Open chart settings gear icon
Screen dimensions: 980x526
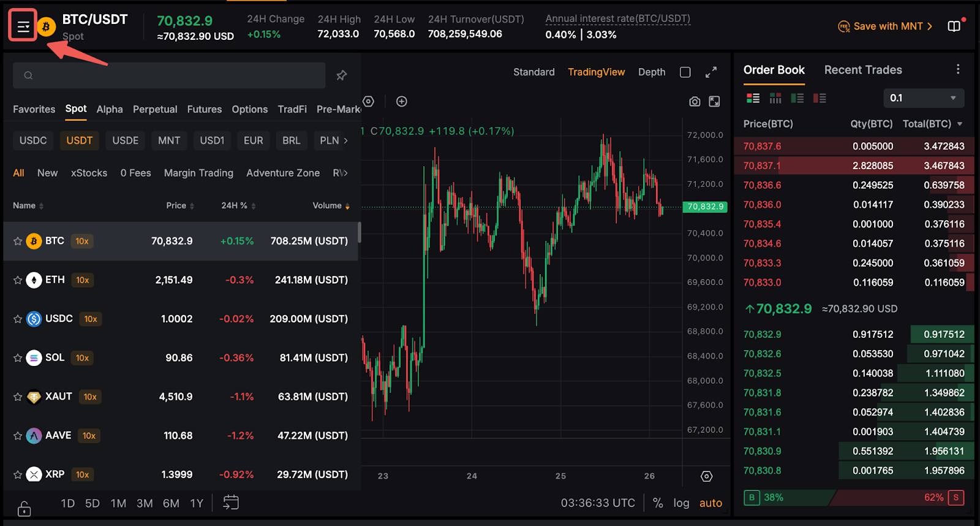click(x=706, y=476)
